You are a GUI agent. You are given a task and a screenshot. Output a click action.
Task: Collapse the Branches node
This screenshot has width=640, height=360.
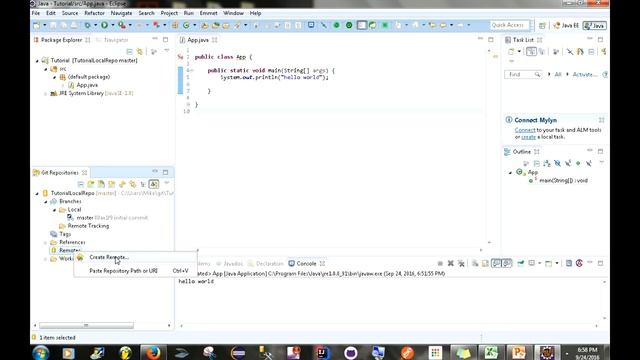click(x=46, y=202)
